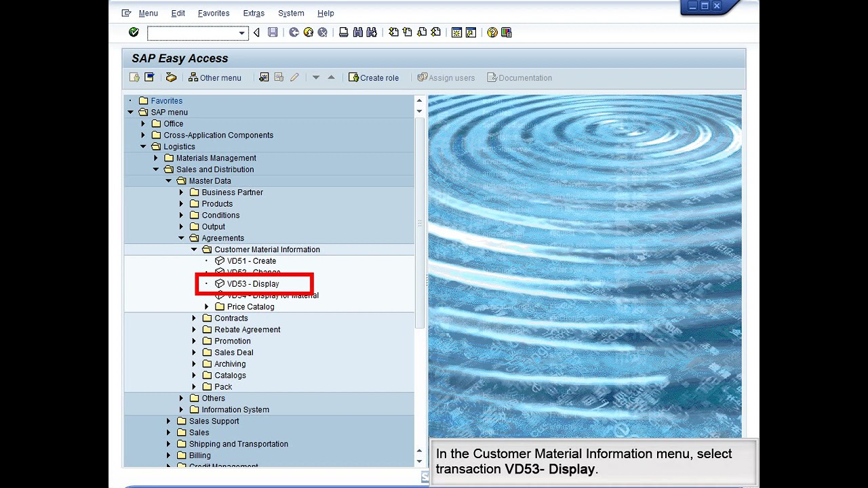
Task: Click the Create role button
Action: pos(374,77)
